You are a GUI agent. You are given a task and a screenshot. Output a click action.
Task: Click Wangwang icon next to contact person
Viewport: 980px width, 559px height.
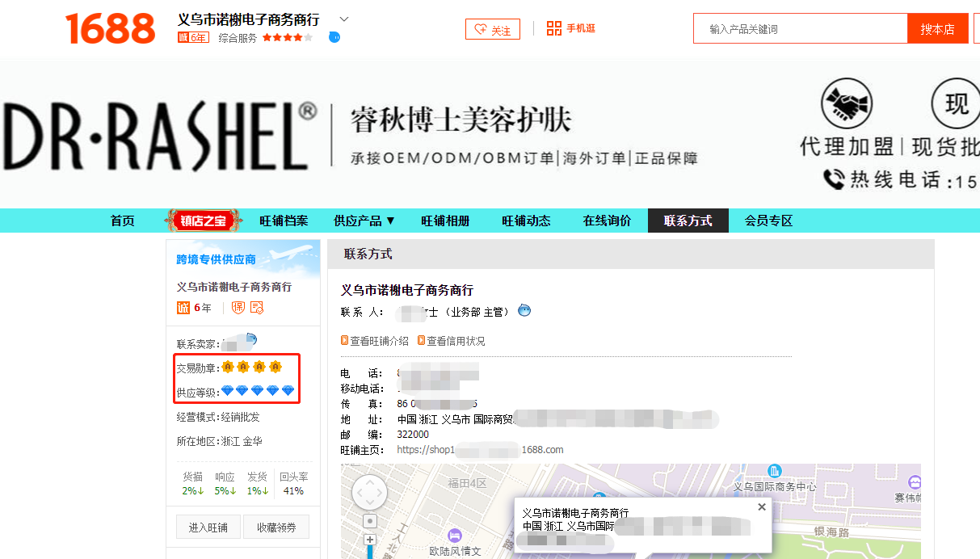click(524, 310)
